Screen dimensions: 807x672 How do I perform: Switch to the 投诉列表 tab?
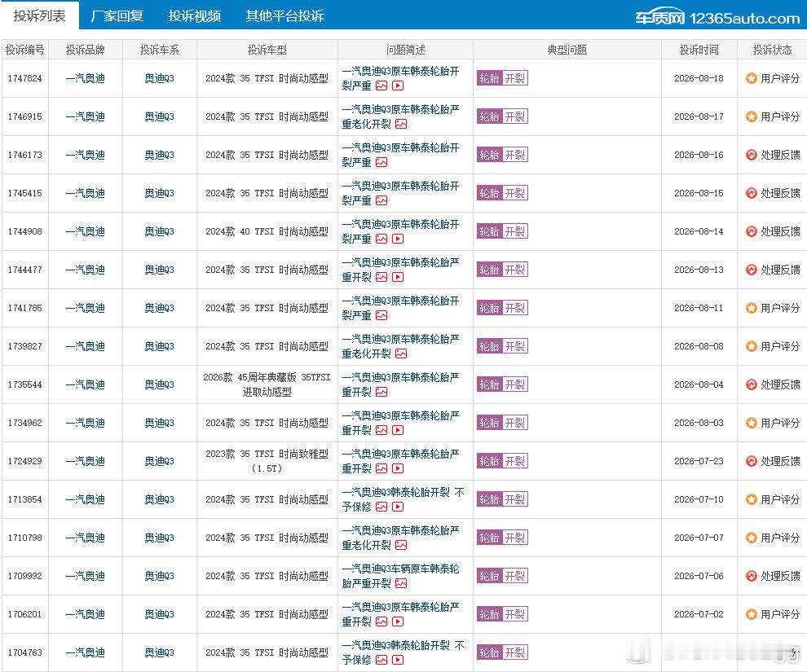[40, 15]
